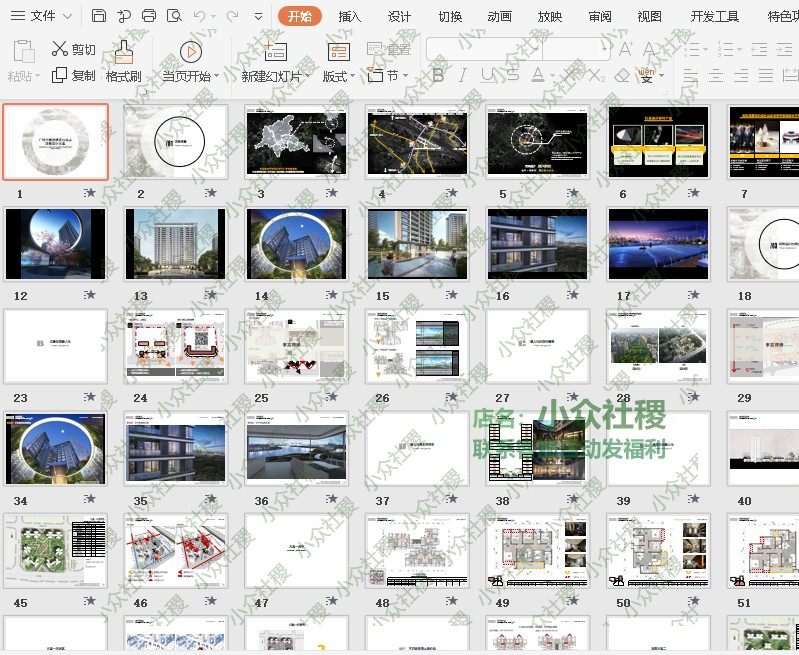Switch to the 设计 tab

tap(399, 16)
